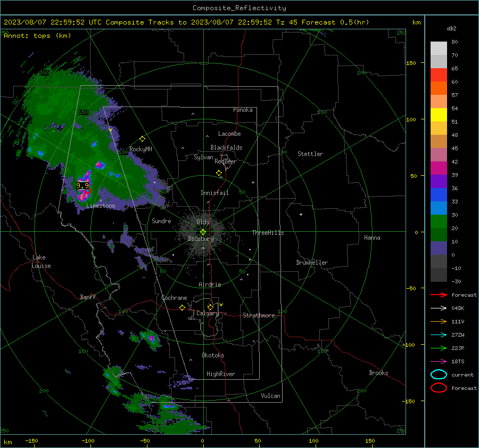Click the red 65 dBZ color swatch
The height and width of the screenshot is (448, 479).
[439, 75]
